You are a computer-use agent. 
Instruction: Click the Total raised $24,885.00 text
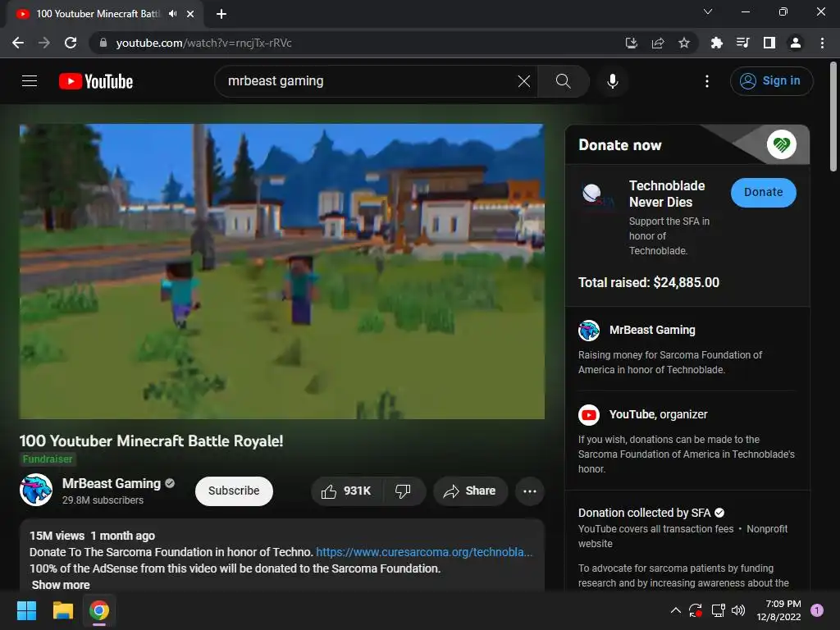pos(649,282)
